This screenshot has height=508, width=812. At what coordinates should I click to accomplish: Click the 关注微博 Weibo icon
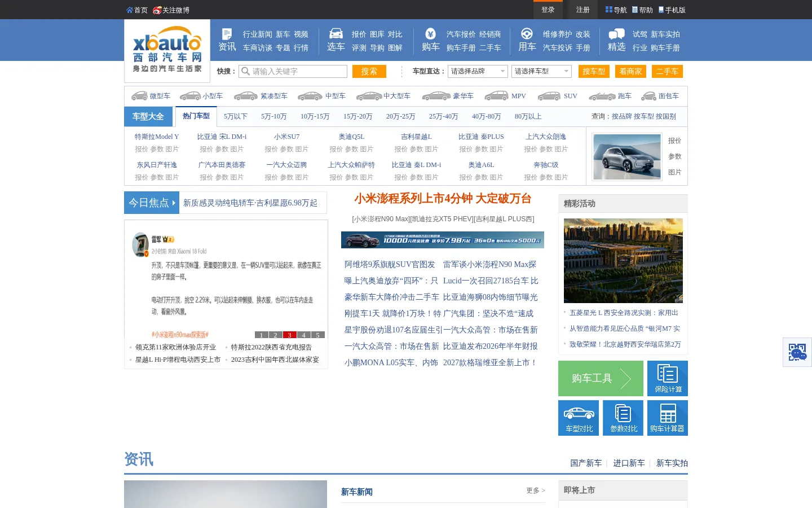click(157, 10)
